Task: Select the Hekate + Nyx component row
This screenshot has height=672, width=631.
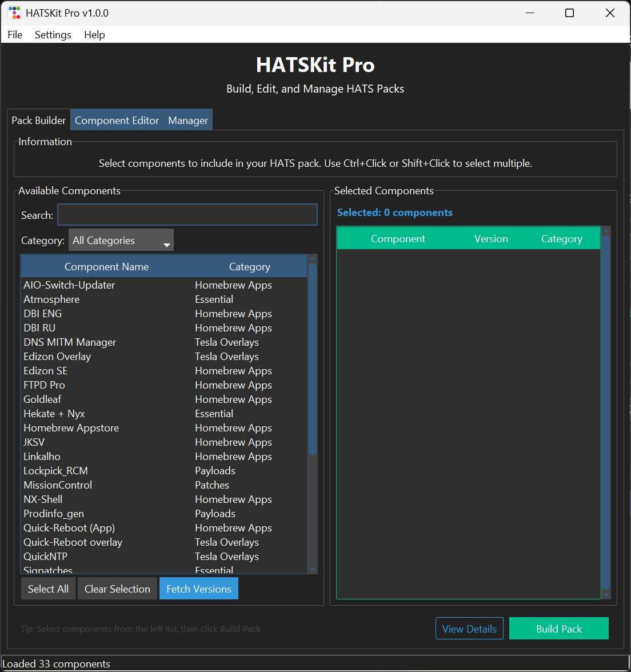Action: pyautogui.click(x=54, y=414)
